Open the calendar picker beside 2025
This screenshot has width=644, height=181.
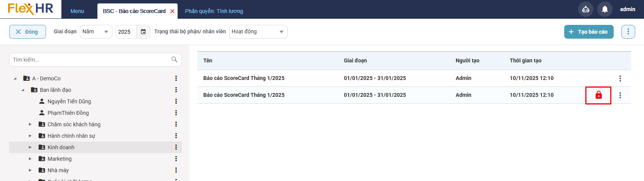143,32
